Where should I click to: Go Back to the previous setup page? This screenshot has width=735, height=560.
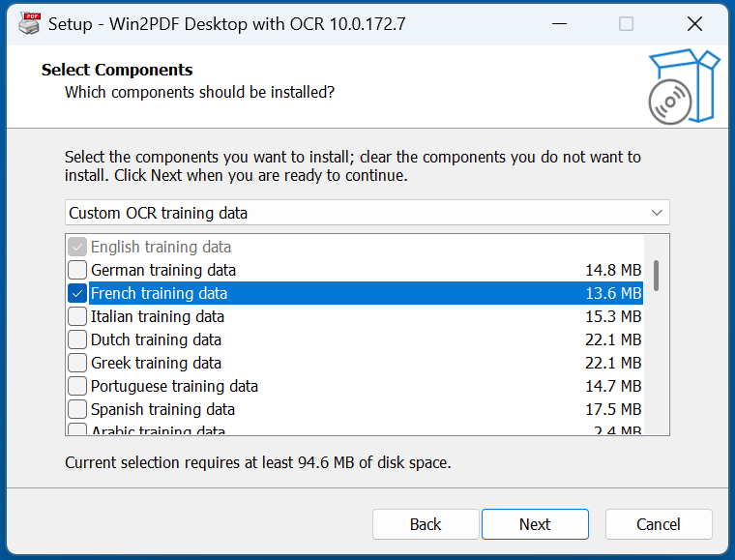click(x=426, y=524)
